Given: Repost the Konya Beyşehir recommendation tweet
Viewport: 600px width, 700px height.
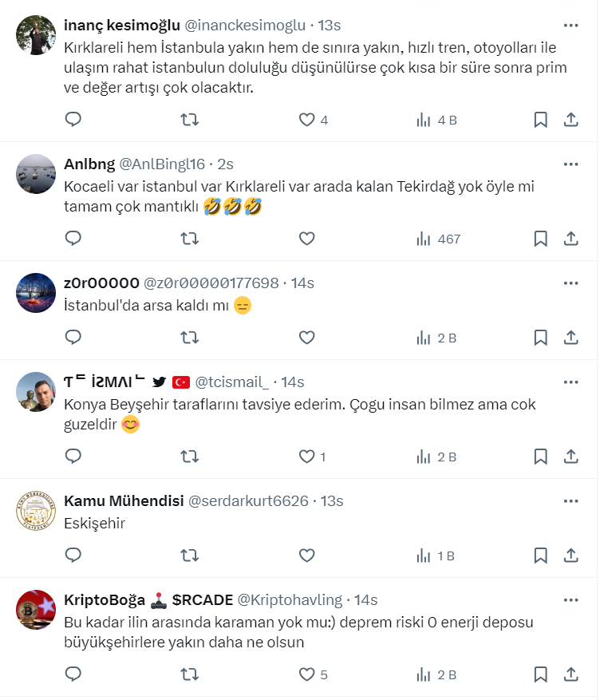Looking at the screenshot, I should (190, 457).
